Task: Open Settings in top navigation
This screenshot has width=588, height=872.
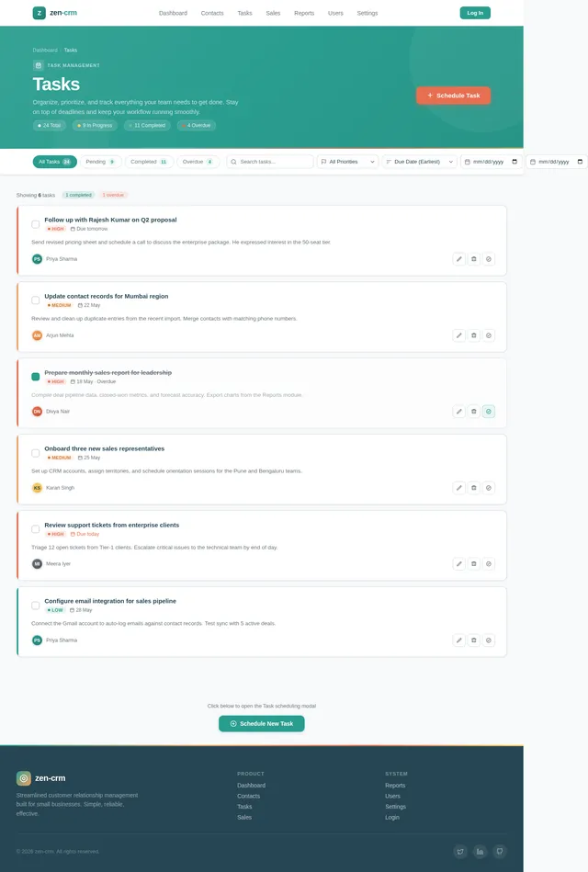Action: click(367, 13)
